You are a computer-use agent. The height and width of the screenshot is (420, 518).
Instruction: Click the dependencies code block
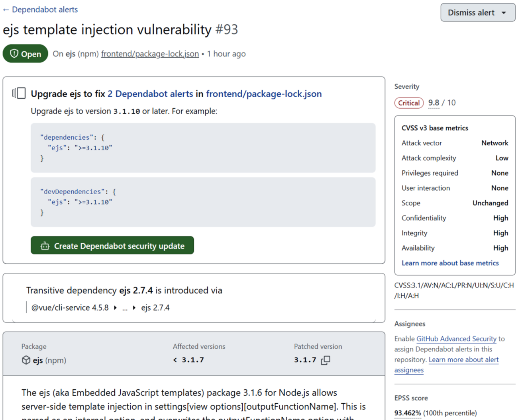tap(203, 148)
